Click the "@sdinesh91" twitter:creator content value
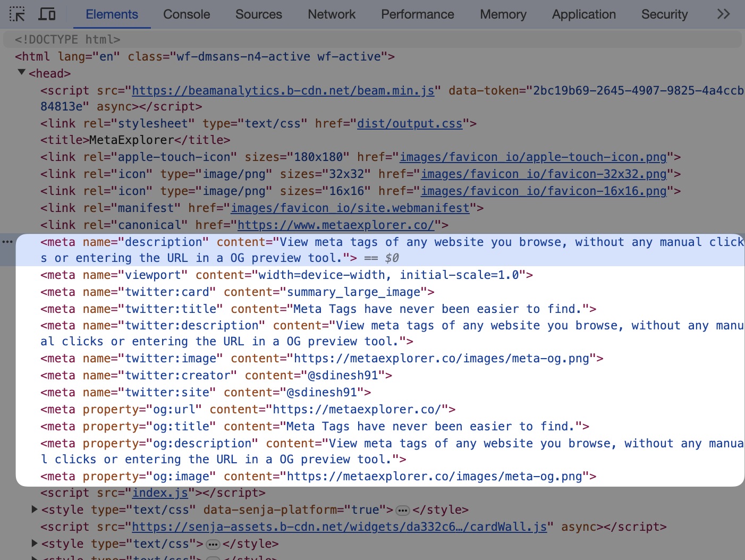Viewport: 745px width, 560px height. (343, 376)
